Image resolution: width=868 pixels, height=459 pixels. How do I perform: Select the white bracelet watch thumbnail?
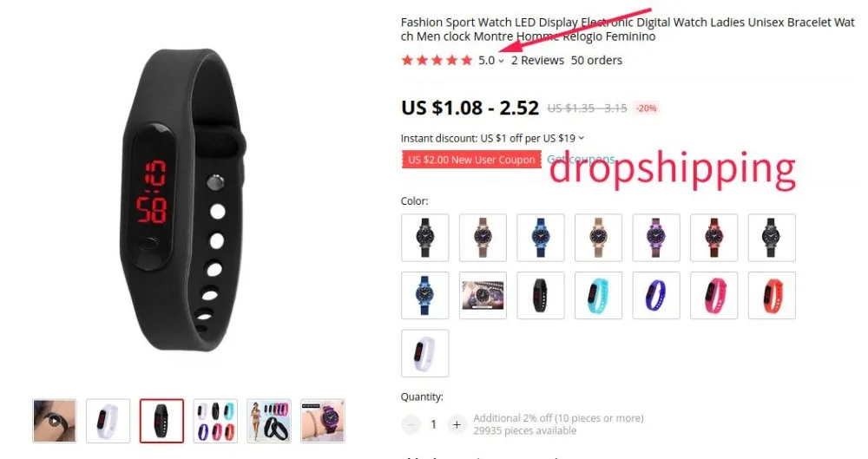(108, 421)
